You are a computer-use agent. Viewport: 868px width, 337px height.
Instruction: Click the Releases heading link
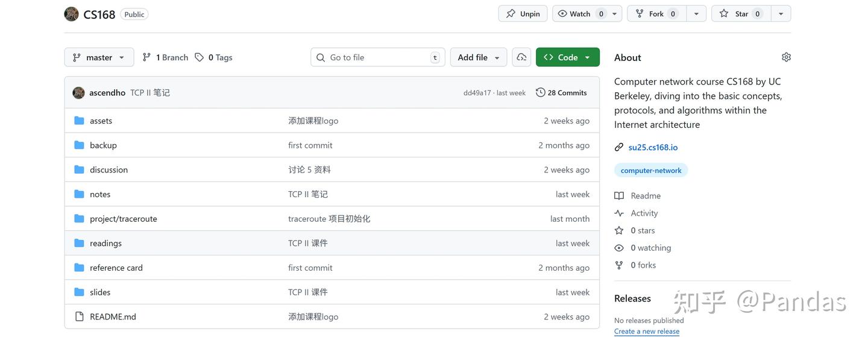(x=632, y=298)
